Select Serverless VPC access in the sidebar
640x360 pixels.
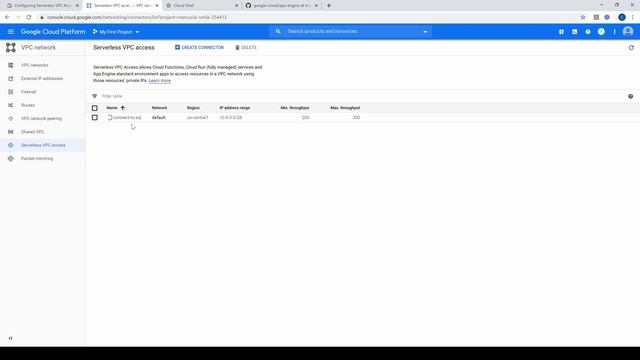click(43, 145)
